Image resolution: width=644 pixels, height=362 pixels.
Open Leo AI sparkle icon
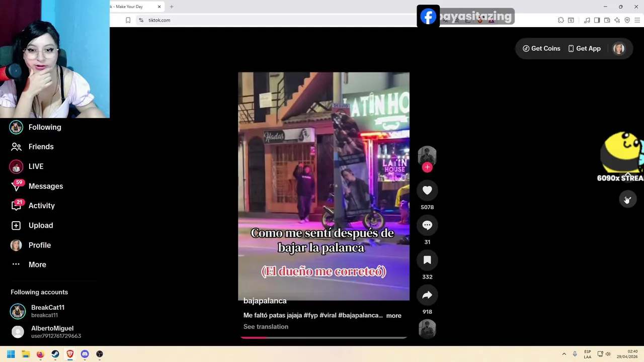(x=617, y=20)
